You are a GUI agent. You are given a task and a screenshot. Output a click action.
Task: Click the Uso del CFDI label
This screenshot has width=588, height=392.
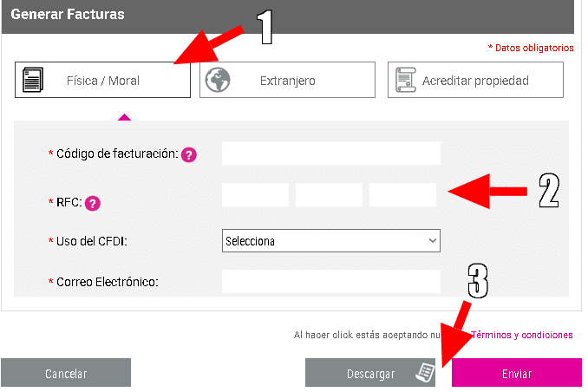(x=92, y=241)
